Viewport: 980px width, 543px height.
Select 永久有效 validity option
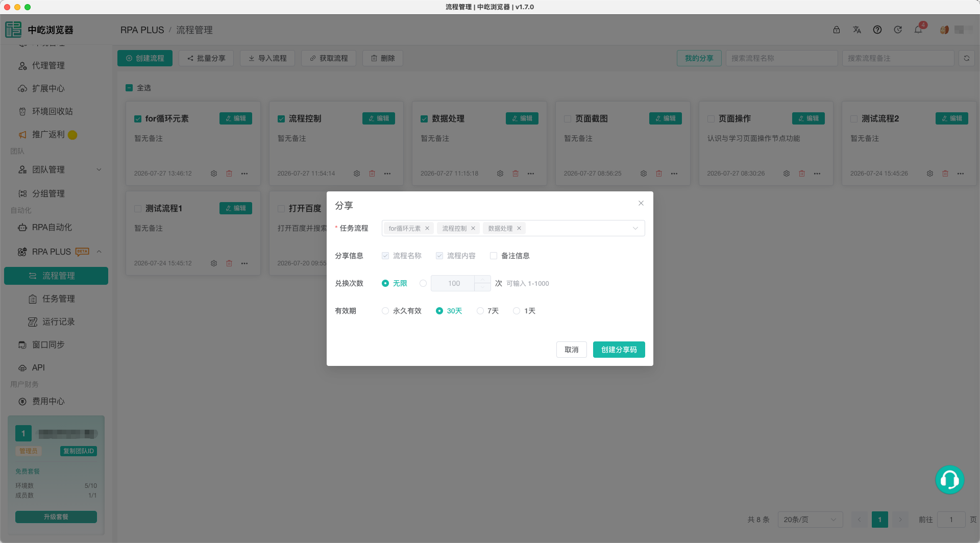coord(385,311)
